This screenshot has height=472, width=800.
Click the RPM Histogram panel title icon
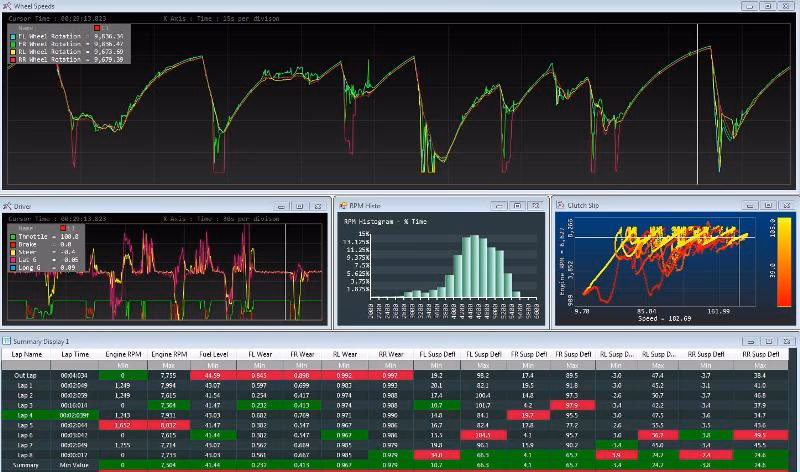click(342, 205)
